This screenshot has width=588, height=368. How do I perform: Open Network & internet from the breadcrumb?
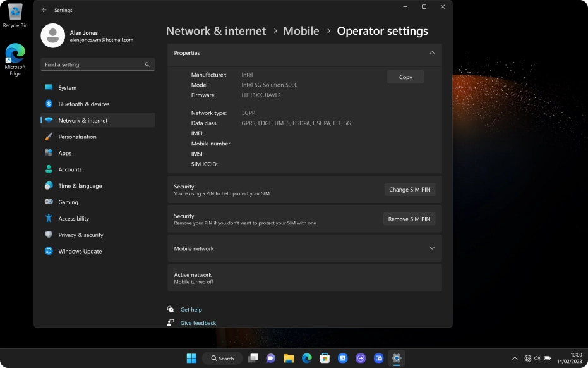pyautogui.click(x=216, y=30)
